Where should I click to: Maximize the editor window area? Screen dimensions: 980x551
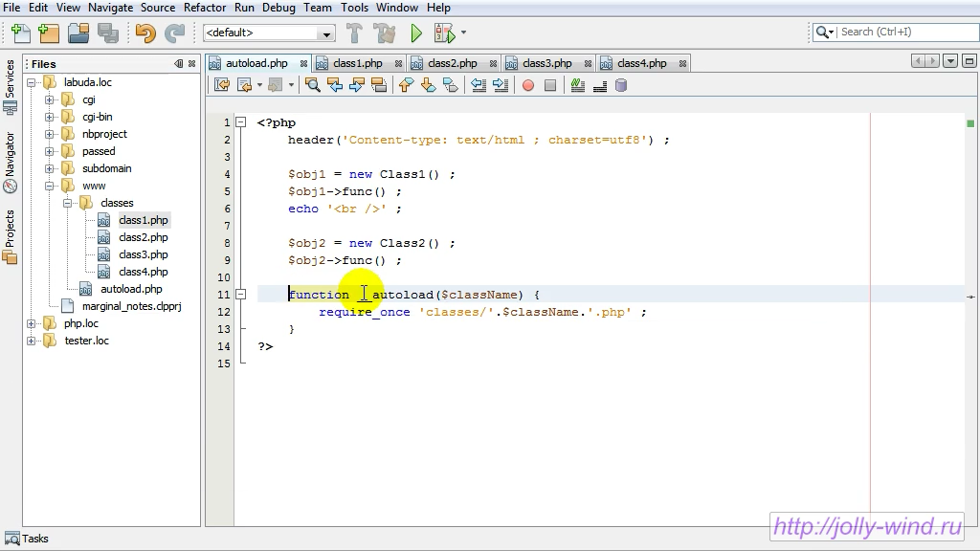tap(969, 61)
